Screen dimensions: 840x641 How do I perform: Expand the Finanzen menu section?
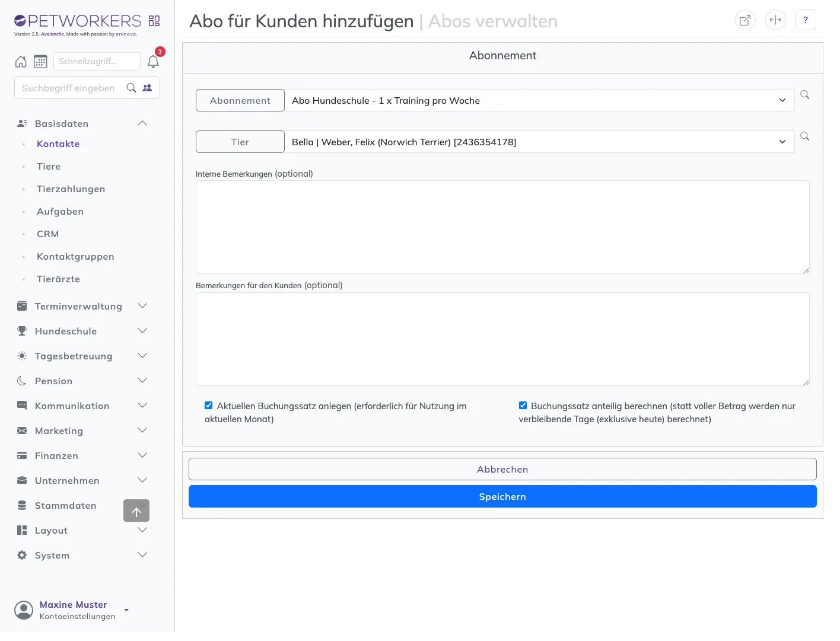pos(82,455)
